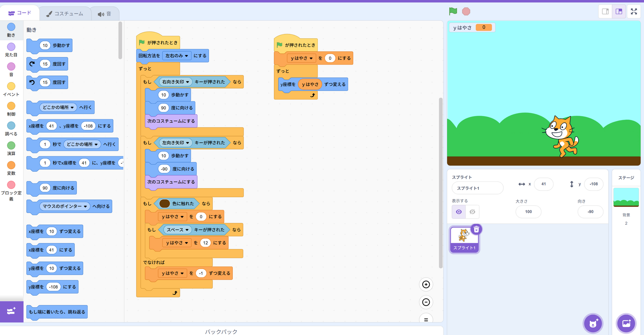Viewport: 644px width, 335px height.
Task: Open the スペース key dropdown
Action: coord(186,230)
